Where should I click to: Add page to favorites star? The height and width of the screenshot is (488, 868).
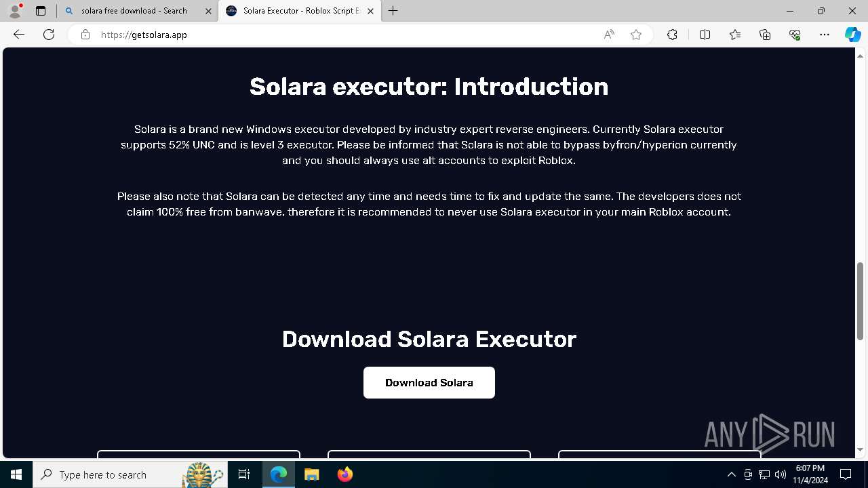636,35
